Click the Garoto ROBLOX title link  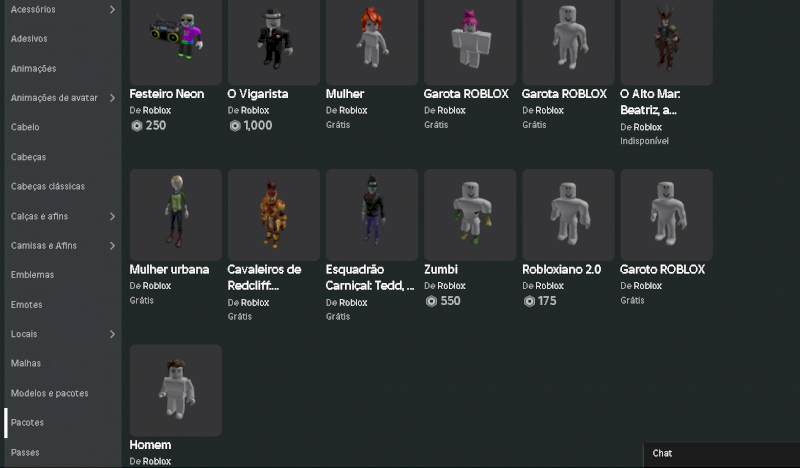pos(662,269)
